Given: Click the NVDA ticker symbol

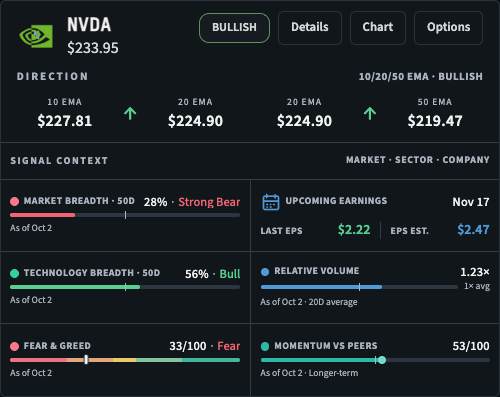Looking at the screenshot, I should click(x=89, y=25).
